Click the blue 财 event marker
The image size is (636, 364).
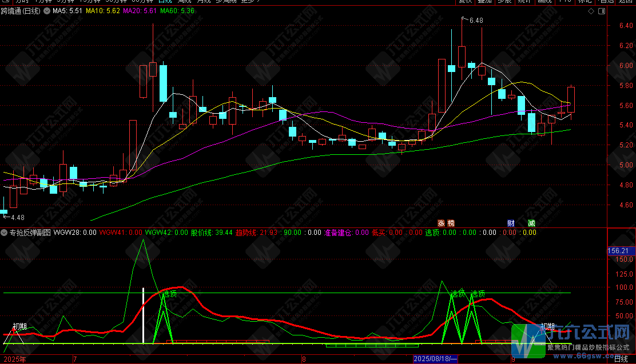(x=511, y=223)
